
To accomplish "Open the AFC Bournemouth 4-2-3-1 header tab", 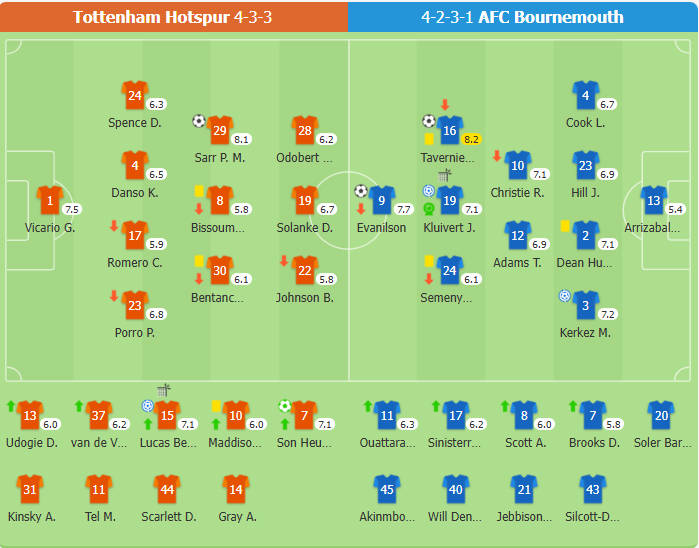I will pyautogui.click(x=523, y=17).
